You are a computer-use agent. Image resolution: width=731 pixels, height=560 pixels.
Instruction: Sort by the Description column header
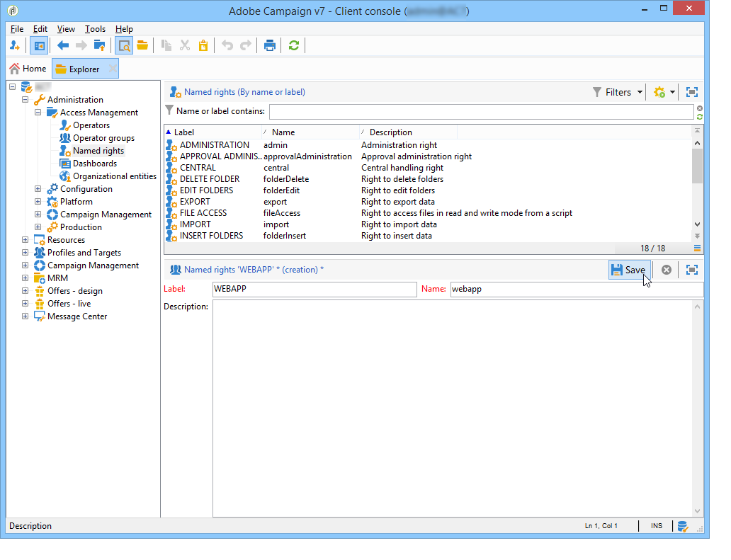pos(409,132)
